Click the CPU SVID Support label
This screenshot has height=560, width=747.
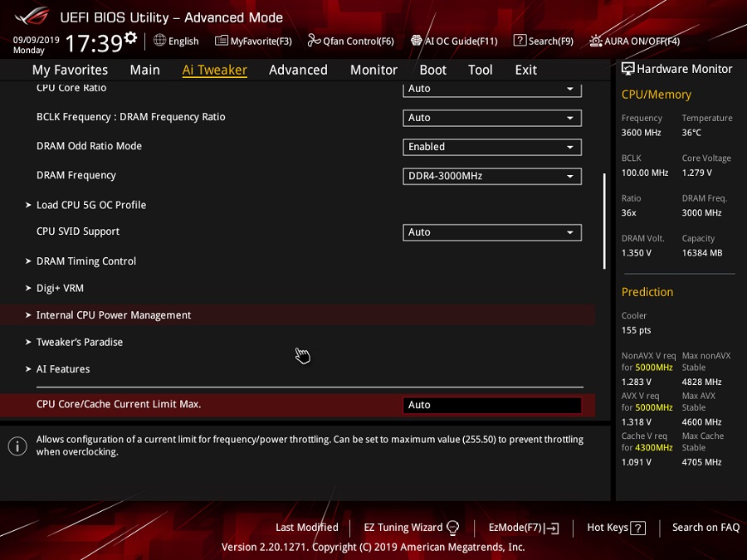[x=78, y=231]
